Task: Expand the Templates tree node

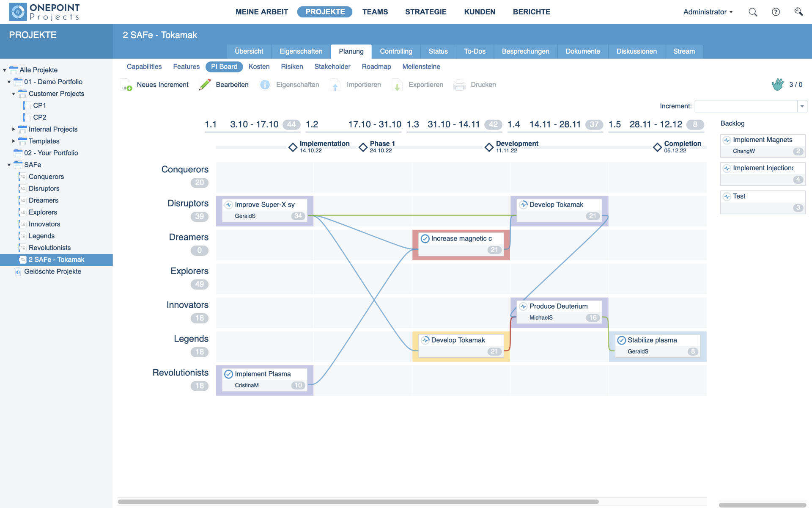Action: 13,141
